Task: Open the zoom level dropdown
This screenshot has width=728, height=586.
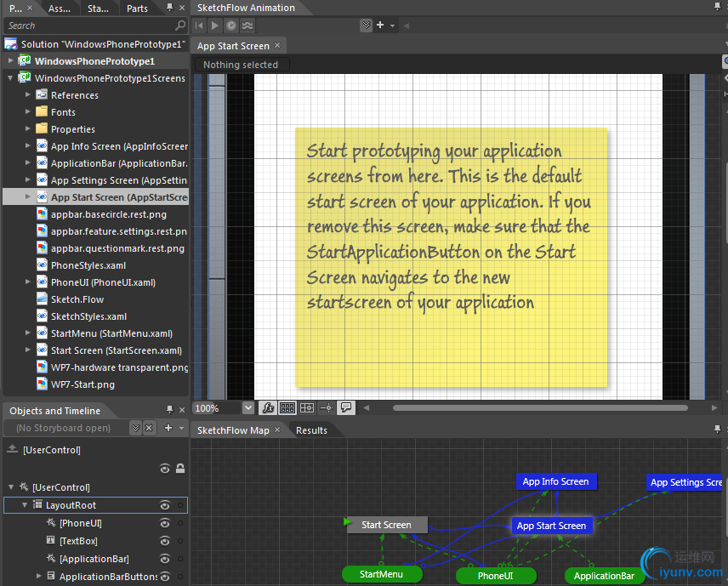Action: coord(248,408)
